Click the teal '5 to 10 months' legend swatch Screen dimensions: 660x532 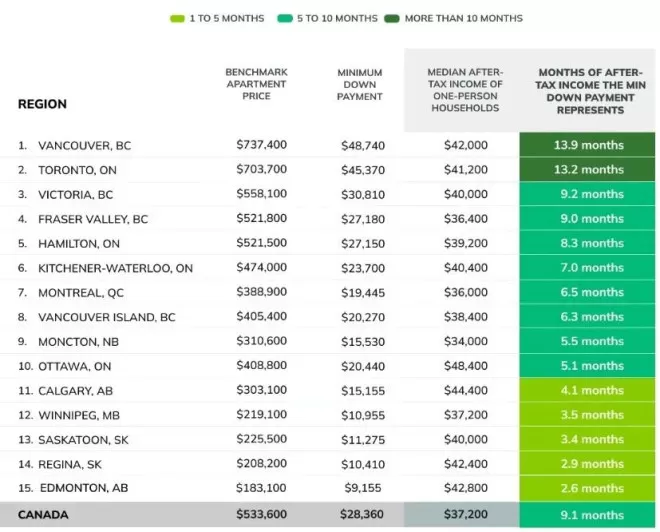[285, 19]
